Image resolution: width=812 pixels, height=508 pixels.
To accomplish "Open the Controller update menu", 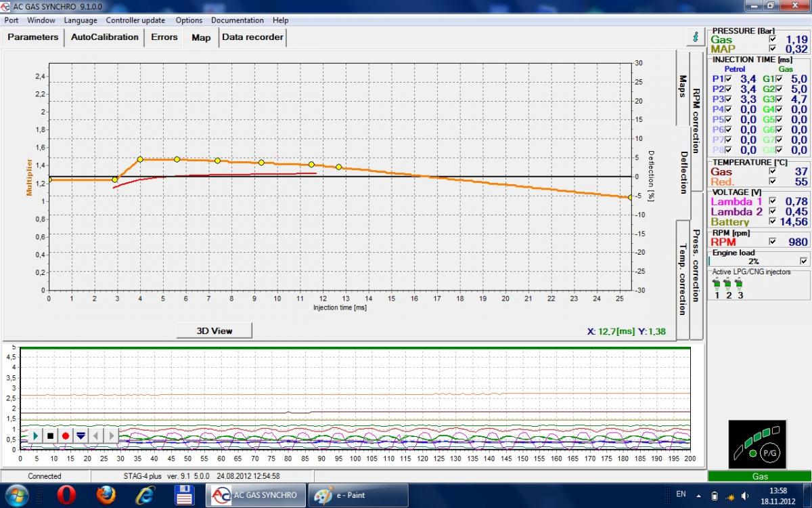I will tap(135, 20).
